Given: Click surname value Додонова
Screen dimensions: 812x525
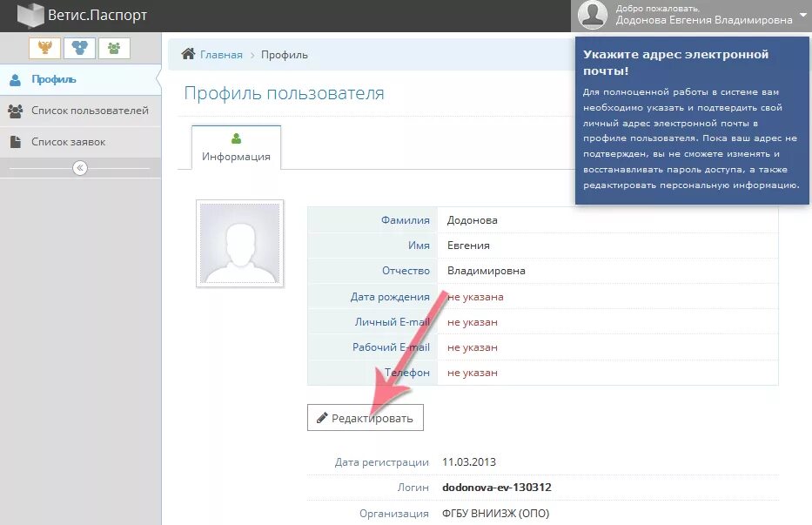Looking at the screenshot, I should point(473,220).
